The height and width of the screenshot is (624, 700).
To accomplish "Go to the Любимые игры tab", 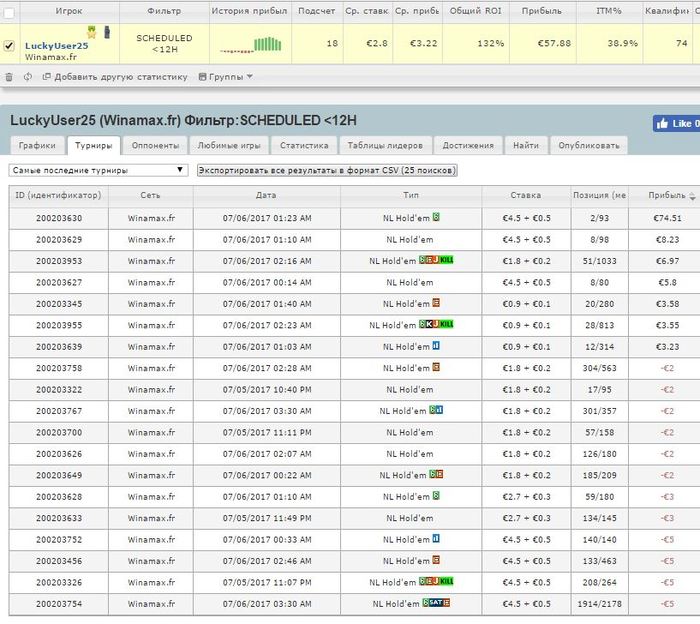I will 229,146.
